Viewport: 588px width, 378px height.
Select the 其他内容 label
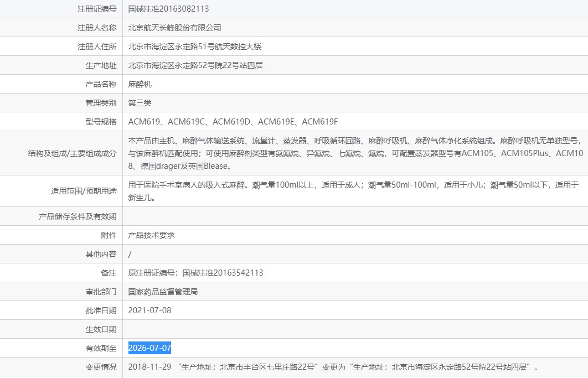tap(101, 254)
